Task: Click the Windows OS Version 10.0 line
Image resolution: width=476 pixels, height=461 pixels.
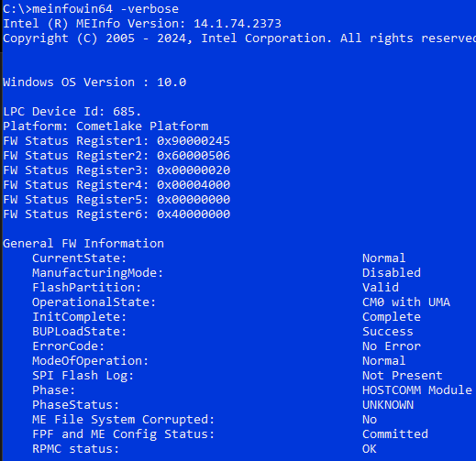Action: [94, 82]
